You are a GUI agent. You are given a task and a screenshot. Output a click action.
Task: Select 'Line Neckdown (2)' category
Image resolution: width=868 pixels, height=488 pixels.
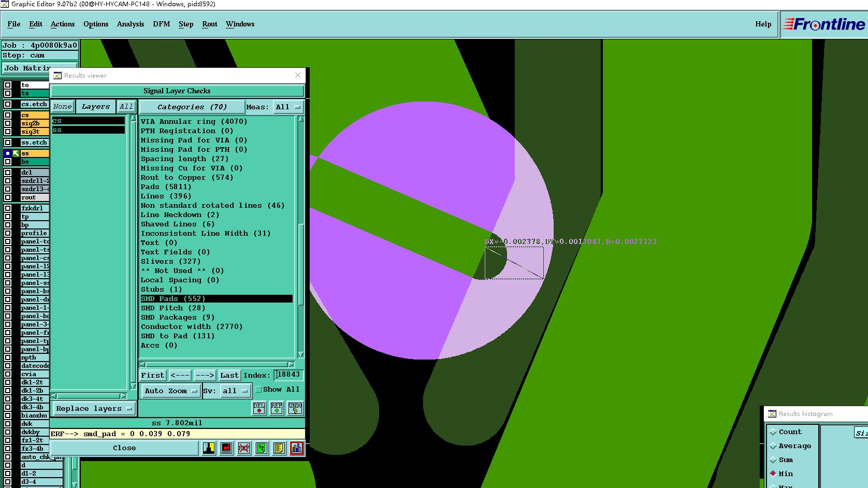point(180,215)
